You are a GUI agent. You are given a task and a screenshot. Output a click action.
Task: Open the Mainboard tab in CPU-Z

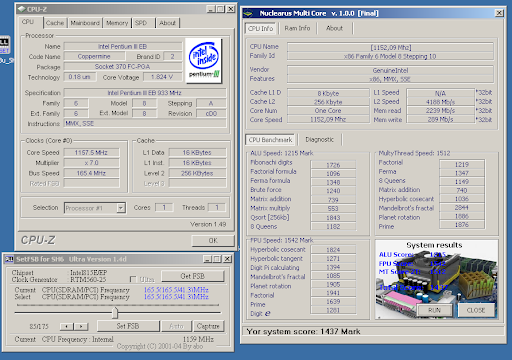[85, 23]
